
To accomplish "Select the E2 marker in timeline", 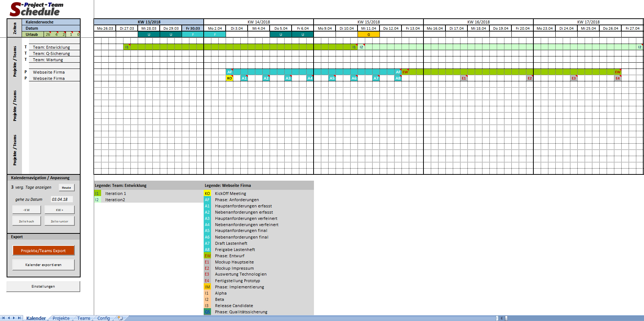I will pyautogui.click(x=530, y=78).
